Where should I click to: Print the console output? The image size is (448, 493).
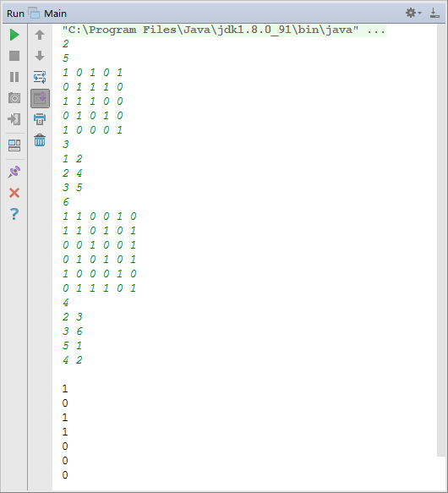(40, 119)
